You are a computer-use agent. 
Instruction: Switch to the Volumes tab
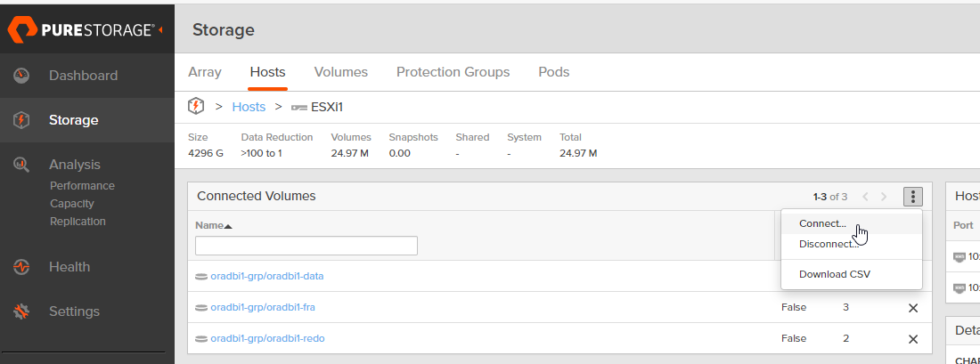pyautogui.click(x=341, y=72)
